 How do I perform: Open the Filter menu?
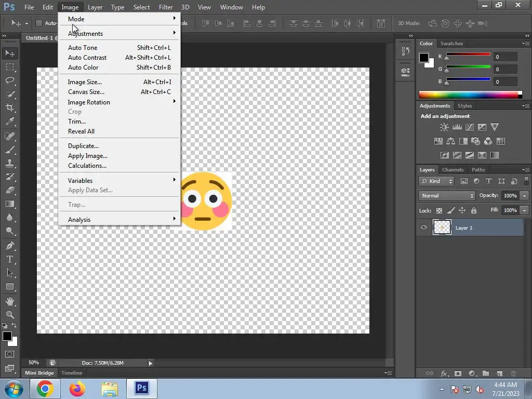(x=166, y=7)
